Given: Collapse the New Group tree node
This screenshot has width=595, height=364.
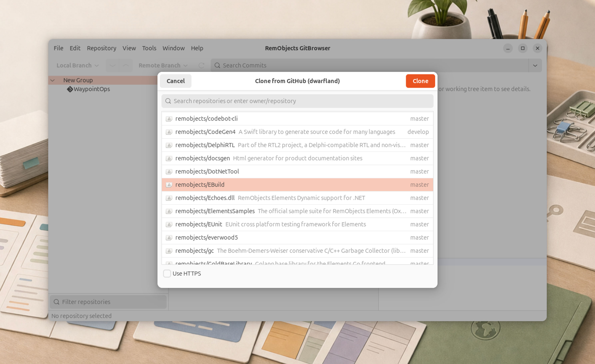Looking at the screenshot, I should (x=52, y=80).
